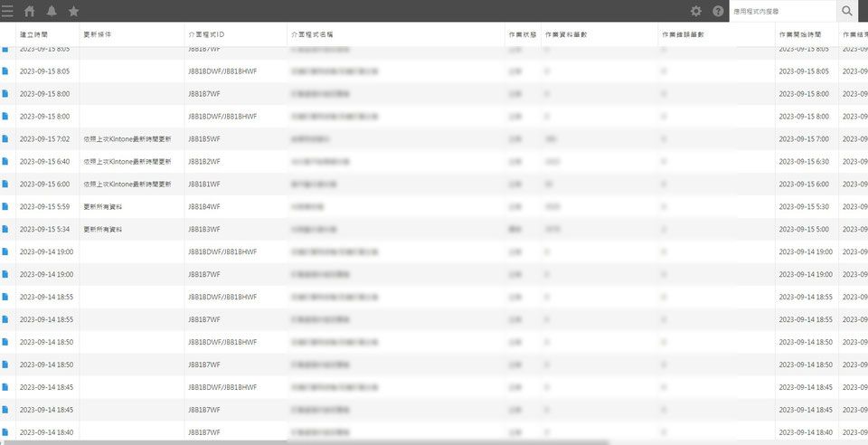
Task: Open record icon for the JBB1B5WF row
Action: pos(5,139)
